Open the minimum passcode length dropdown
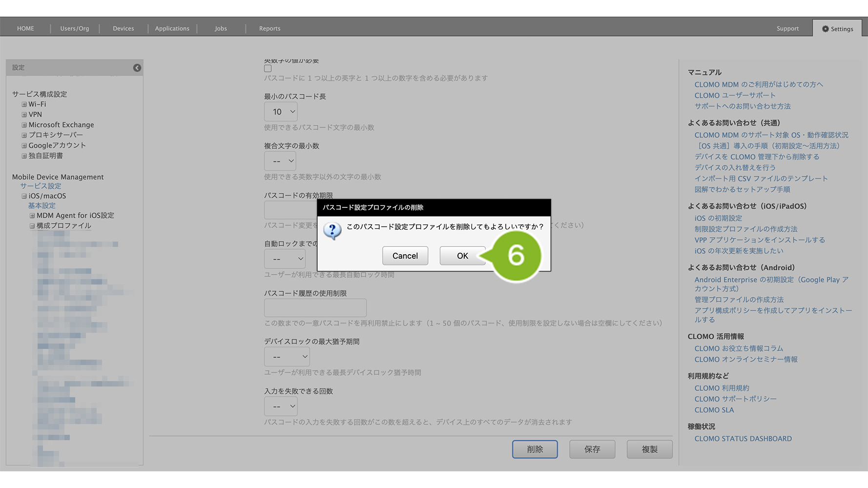This screenshot has height=488, width=868. click(x=281, y=112)
